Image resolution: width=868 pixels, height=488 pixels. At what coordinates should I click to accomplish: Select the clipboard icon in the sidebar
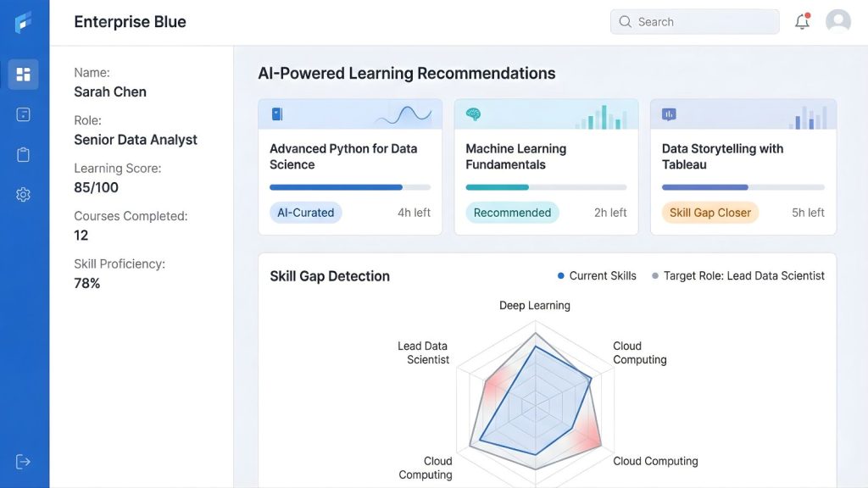23,154
